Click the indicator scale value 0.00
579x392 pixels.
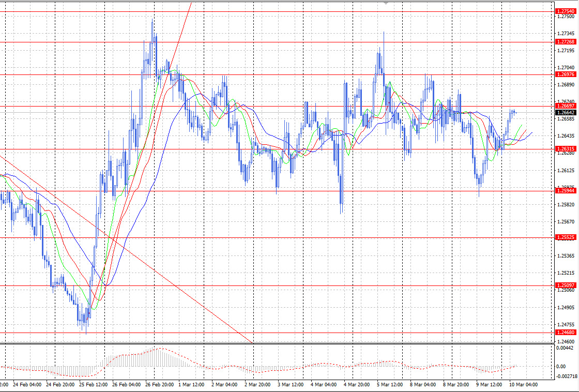coord(561,367)
